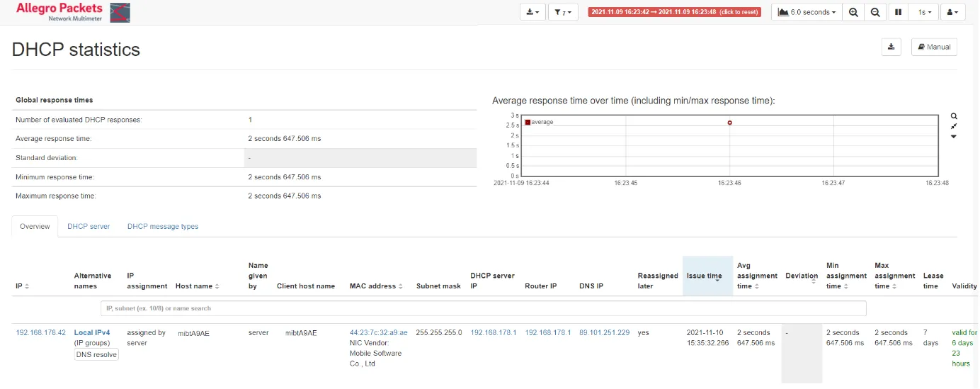Screen dimensions: 980x389
Task: Click the zoom out magnifier icon
Action: pyautogui.click(x=876, y=12)
